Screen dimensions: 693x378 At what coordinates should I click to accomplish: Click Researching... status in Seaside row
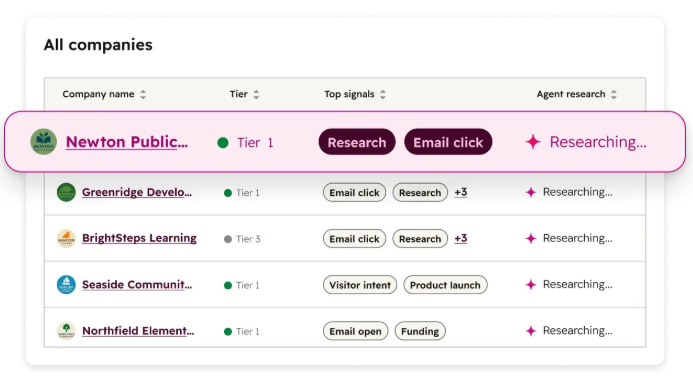pyautogui.click(x=578, y=284)
